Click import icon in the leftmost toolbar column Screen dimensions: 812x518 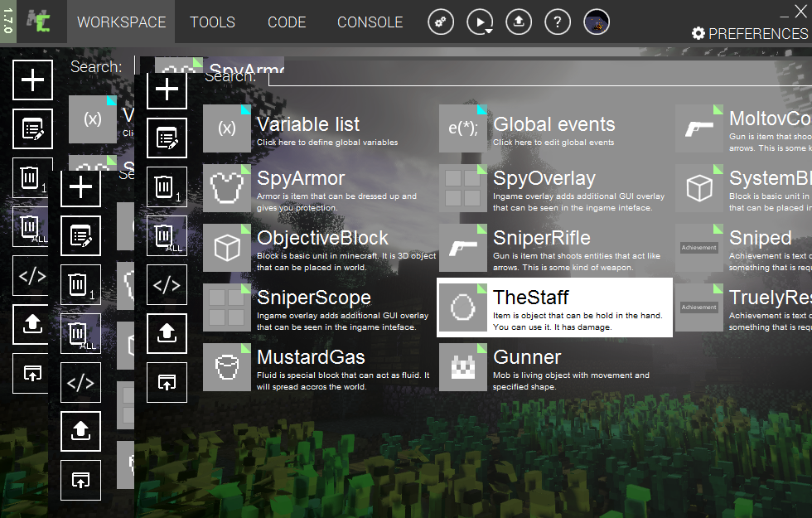coord(31,374)
